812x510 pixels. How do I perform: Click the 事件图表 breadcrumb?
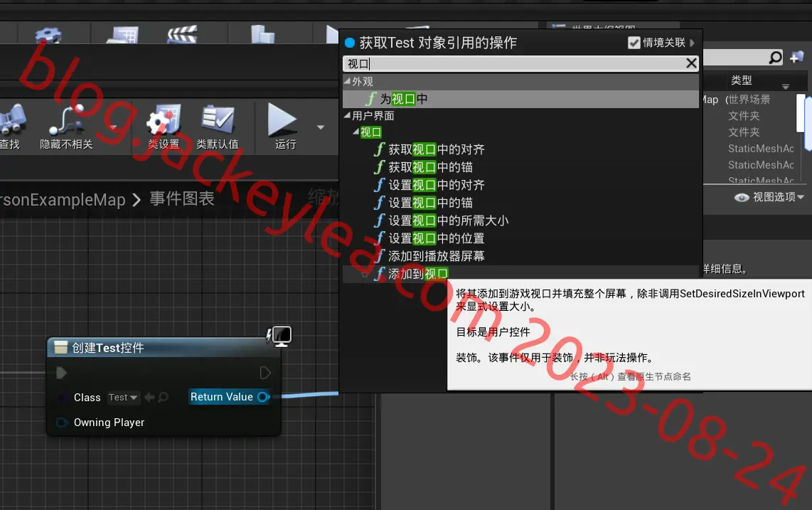[182, 198]
